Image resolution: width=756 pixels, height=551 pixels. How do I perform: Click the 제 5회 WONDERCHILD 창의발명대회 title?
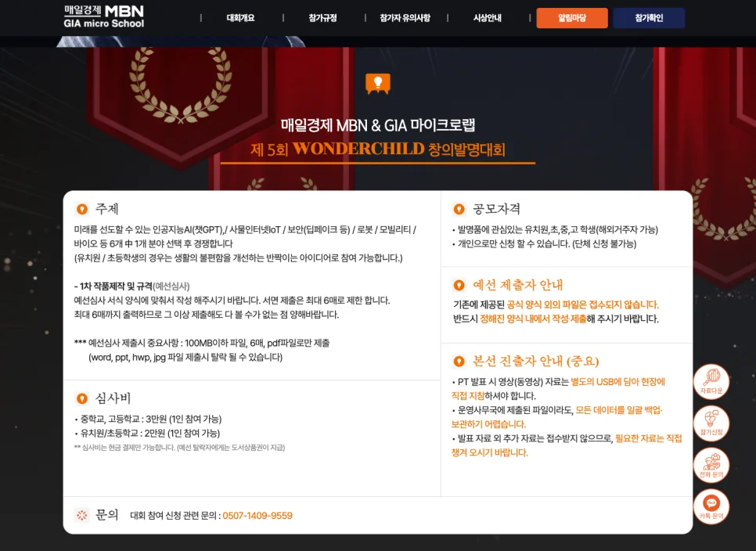point(378,149)
